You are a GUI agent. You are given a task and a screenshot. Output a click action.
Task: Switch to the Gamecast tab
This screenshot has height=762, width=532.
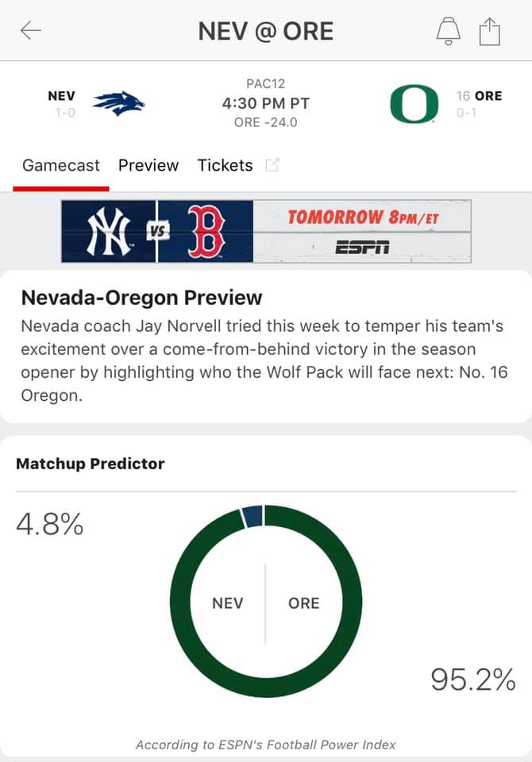tap(61, 166)
